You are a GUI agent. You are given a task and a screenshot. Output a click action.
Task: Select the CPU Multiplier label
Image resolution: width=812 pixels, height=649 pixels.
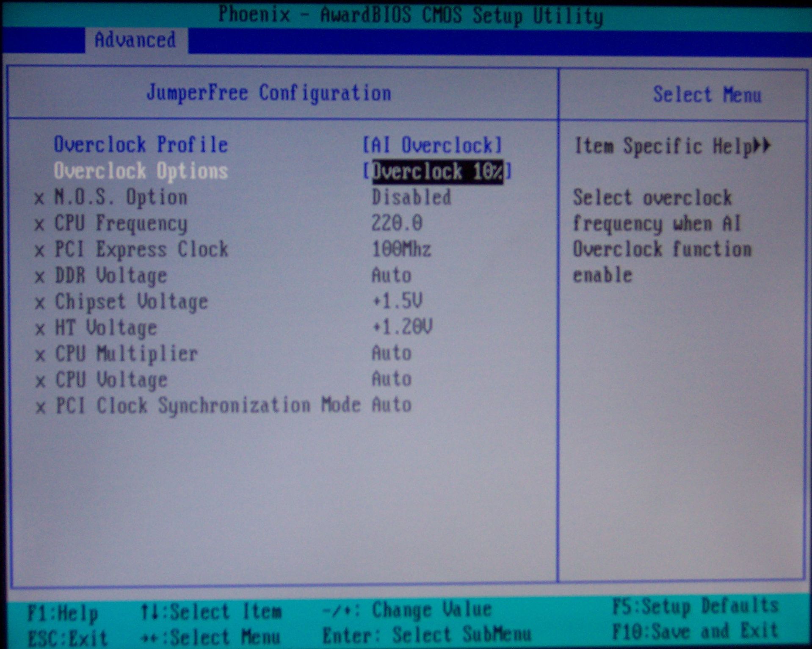tap(126, 354)
